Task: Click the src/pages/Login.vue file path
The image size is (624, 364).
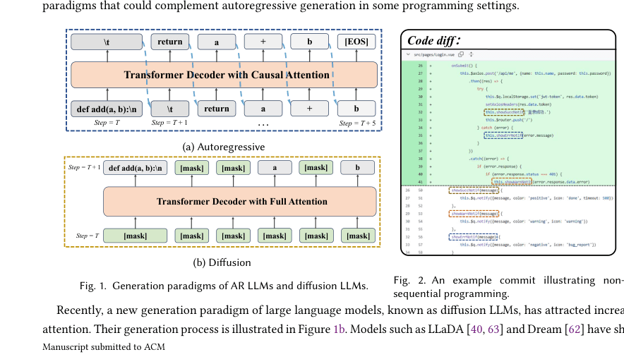Action: [434, 54]
